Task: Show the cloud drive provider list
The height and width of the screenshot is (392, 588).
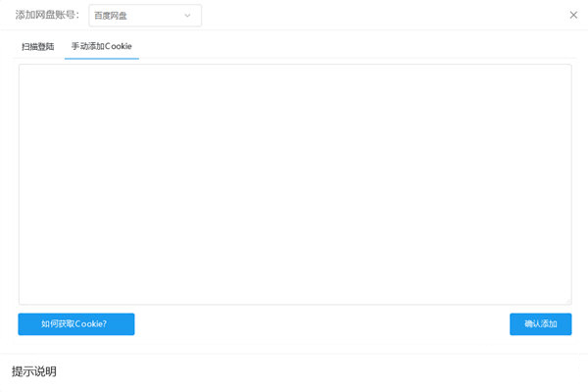Action: 145,16
